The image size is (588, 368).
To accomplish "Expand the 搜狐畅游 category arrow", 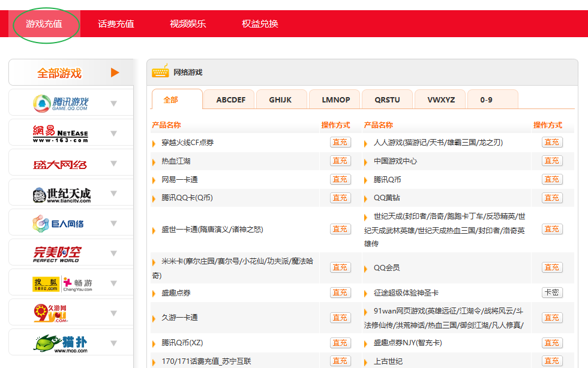I will [114, 283].
